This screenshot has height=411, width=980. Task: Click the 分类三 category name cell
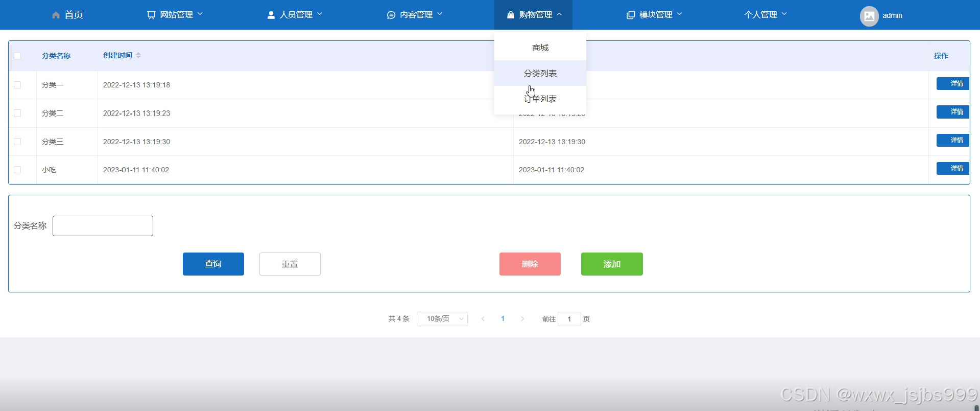(x=53, y=142)
